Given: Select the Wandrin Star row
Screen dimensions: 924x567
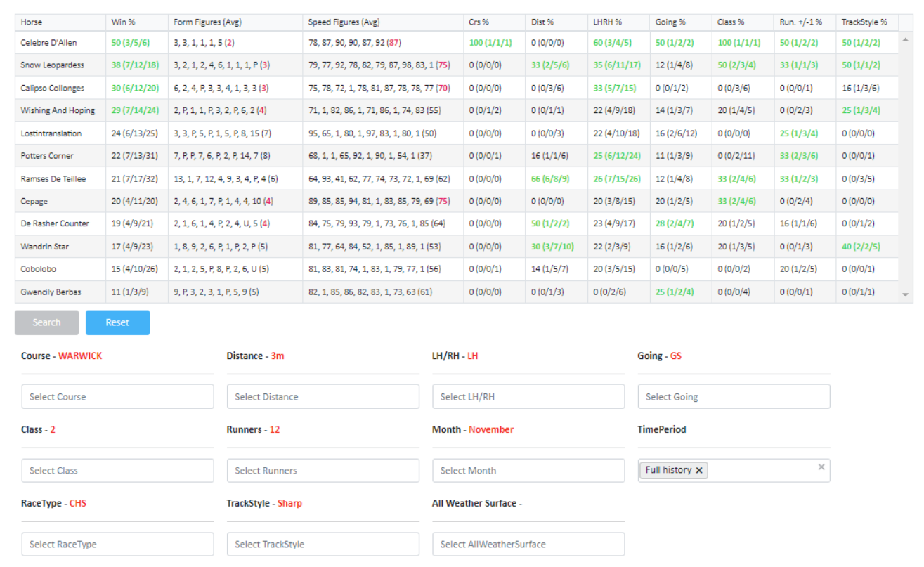Looking at the screenshot, I should click(x=457, y=247).
